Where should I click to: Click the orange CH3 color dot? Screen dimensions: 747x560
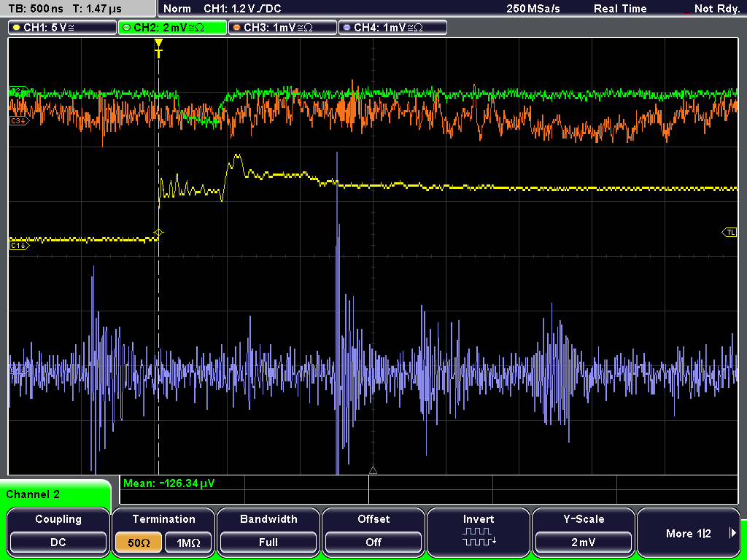tap(237, 28)
